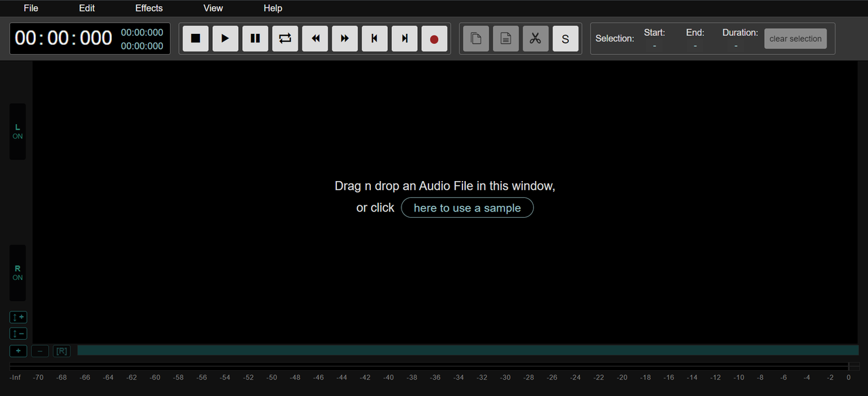Viewport: 868px width, 396px height.
Task: Click the -Inf label on the dB scale
Action: 16,378
